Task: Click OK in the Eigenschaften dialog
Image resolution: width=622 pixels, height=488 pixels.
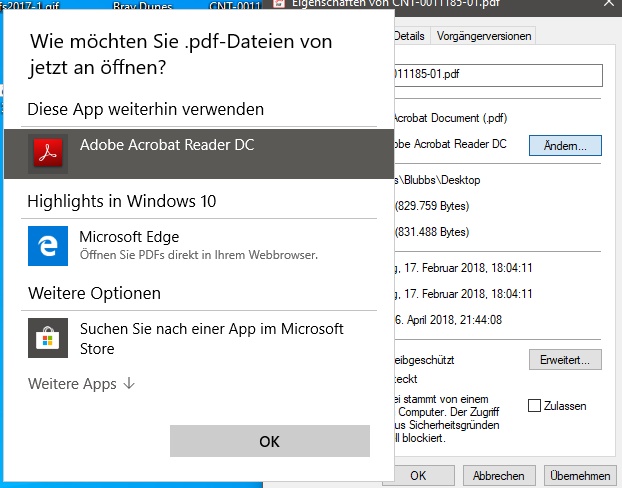Action: 419,475
